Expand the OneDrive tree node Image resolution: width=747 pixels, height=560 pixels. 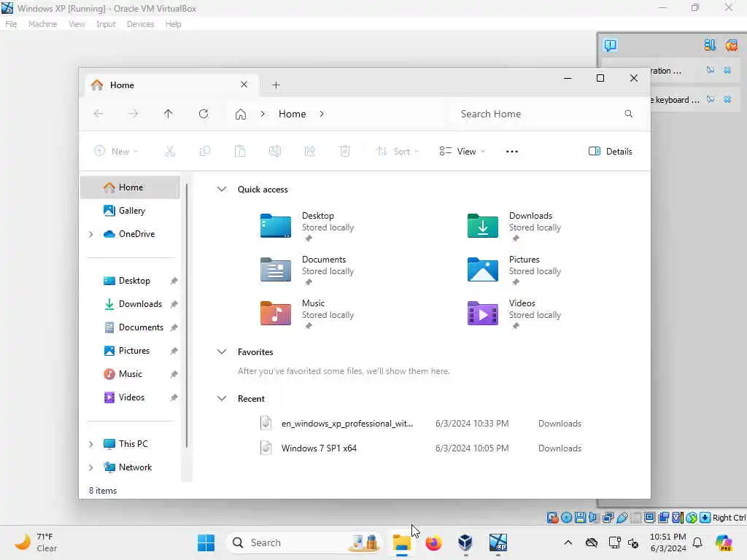pyautogui.click(x=91, y=234)
